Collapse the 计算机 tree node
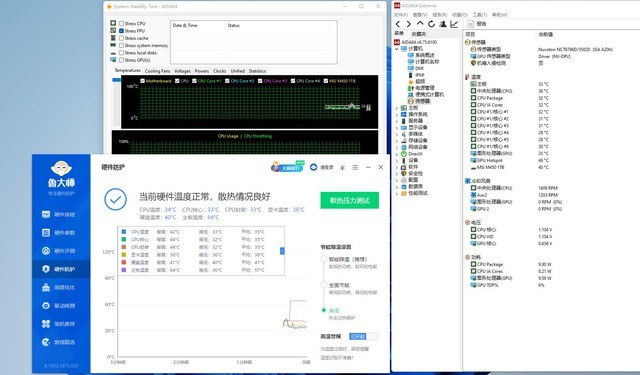This screenshot has height=375, width=640. (x=397, y=49)
